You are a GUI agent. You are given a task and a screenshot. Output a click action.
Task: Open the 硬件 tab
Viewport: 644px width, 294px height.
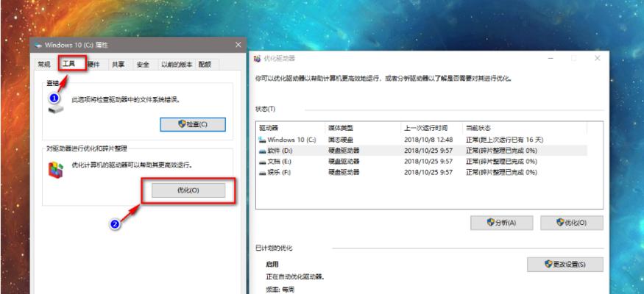pos(93,65)
